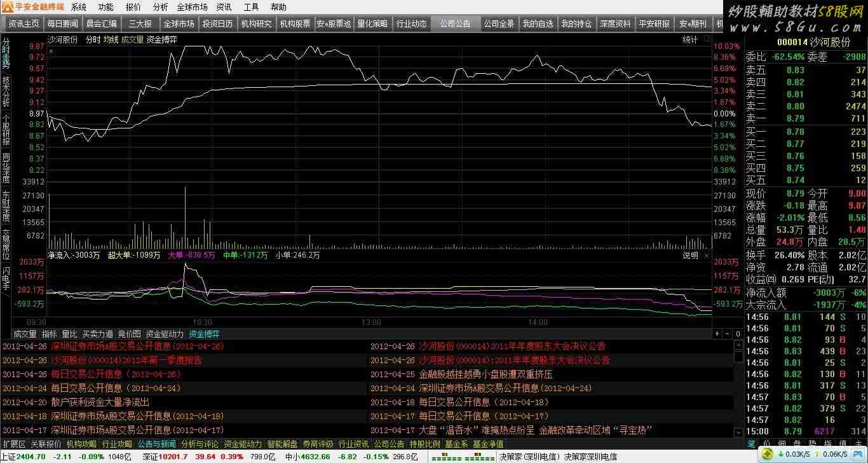
Task: Open the 散户获利资金大量净流出 news item
Action: (100, 402)
